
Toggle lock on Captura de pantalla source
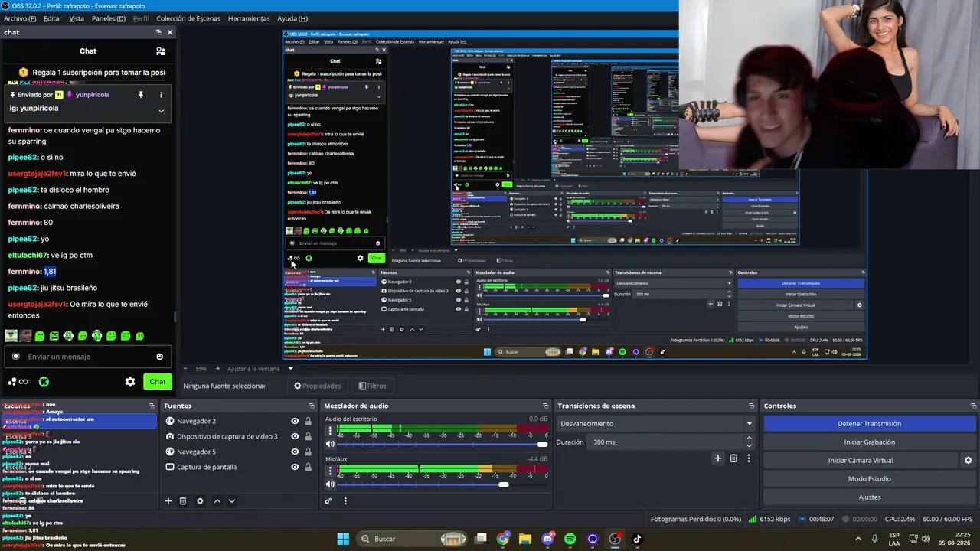point(308,467)
